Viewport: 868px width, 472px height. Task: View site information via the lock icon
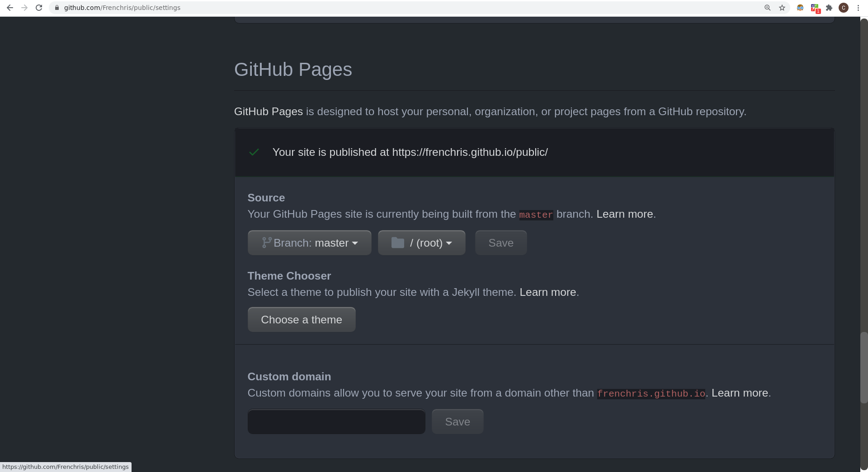[x=57, y=8]
